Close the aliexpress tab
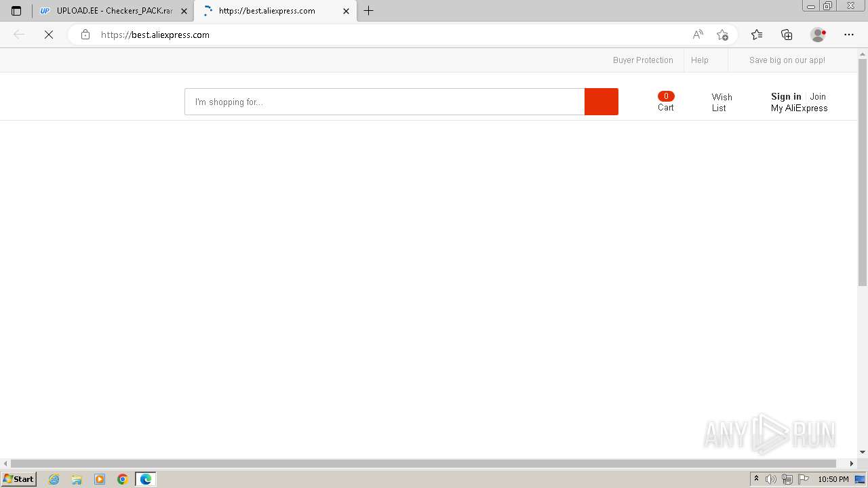The height and width of the screenshot is (488, 868). [346, 11]
